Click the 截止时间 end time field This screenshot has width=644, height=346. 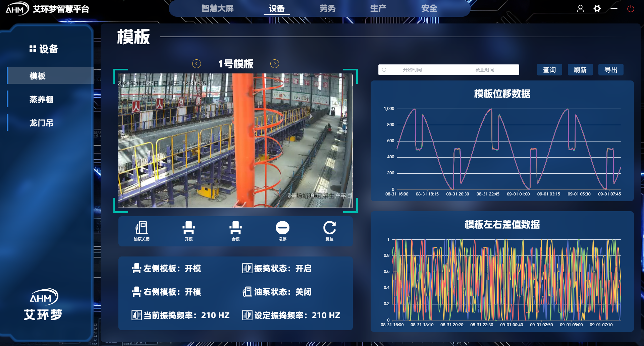point(485,70)
